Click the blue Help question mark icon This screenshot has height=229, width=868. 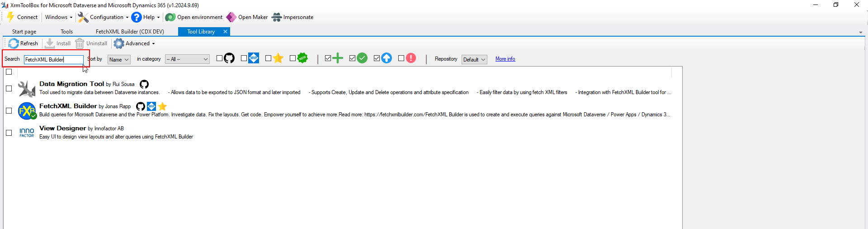point(137,17)
